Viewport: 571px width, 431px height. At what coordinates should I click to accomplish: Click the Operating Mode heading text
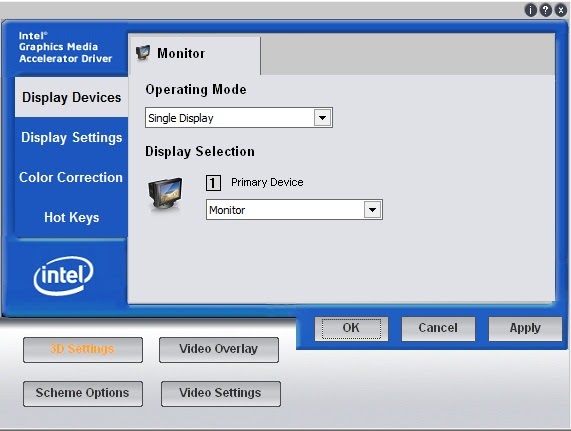[x=196, y=90]
